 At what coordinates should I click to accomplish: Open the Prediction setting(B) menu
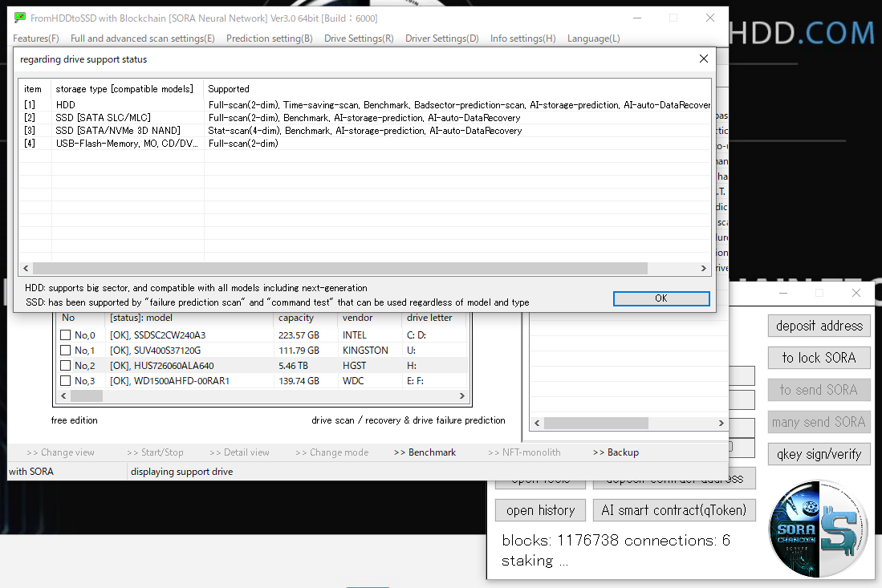pyautogui.click(x=270, y=39)
